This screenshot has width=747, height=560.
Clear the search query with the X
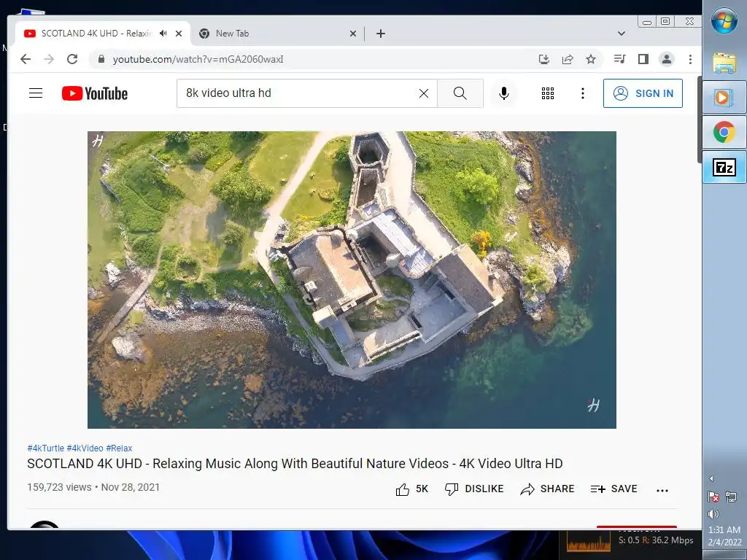point(424,93)
